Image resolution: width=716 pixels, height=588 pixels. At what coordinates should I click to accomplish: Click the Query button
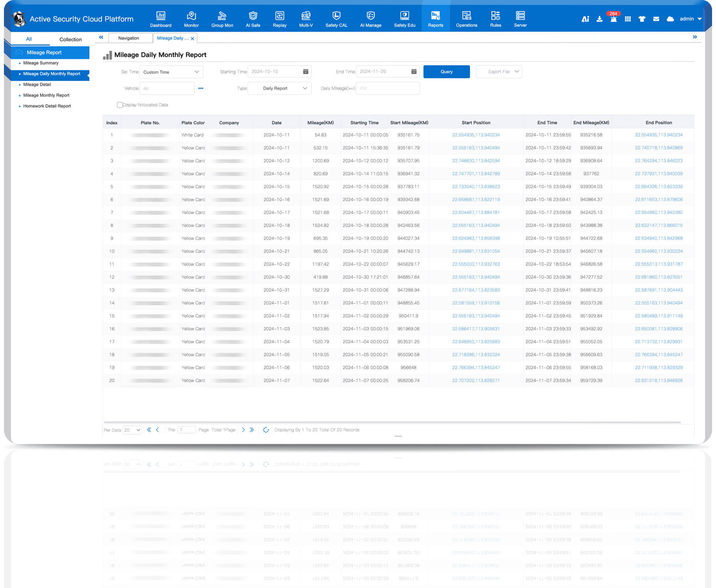pyautogui.click(x=446, y=72)
